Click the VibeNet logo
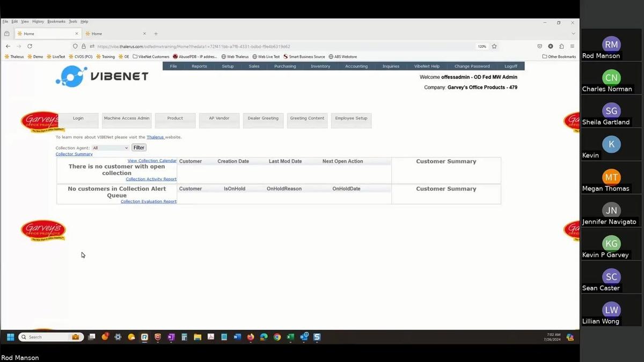This screenshot has width=644, height=362. pyautogui.click(x=101, y=76)
